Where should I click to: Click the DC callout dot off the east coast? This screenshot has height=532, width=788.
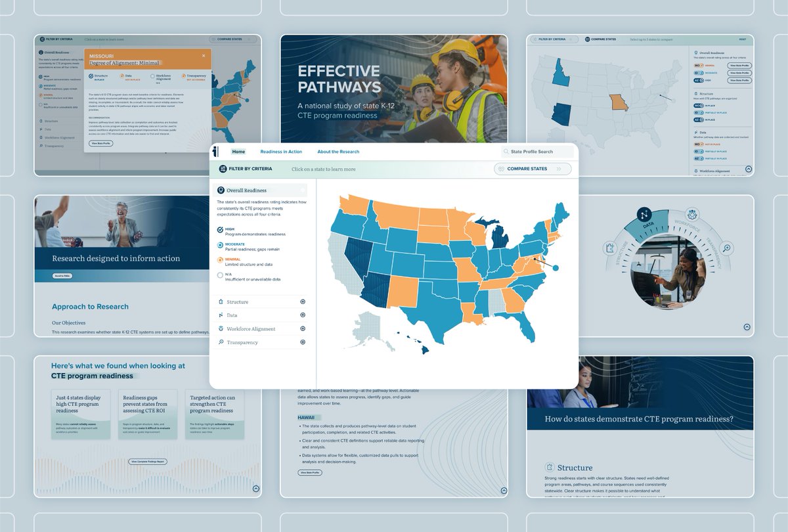556,267
